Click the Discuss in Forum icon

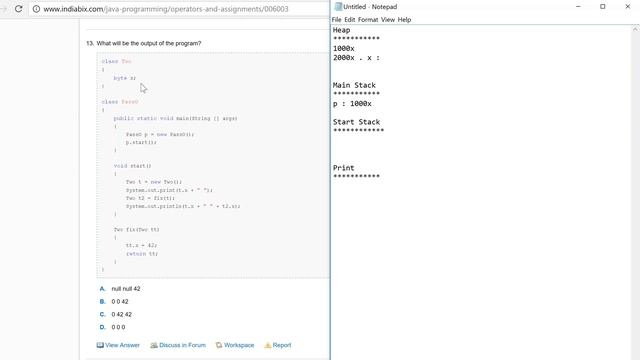click(x=153, y=345)
